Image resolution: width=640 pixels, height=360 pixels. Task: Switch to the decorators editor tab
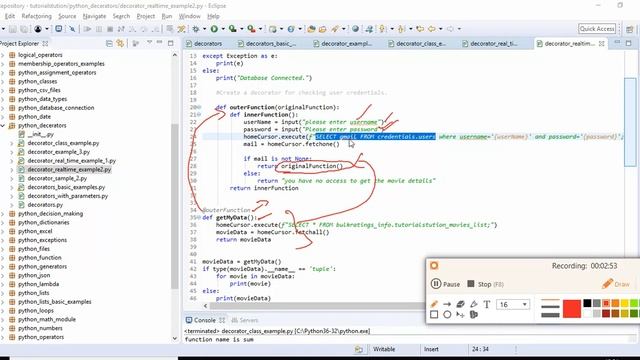204,43
